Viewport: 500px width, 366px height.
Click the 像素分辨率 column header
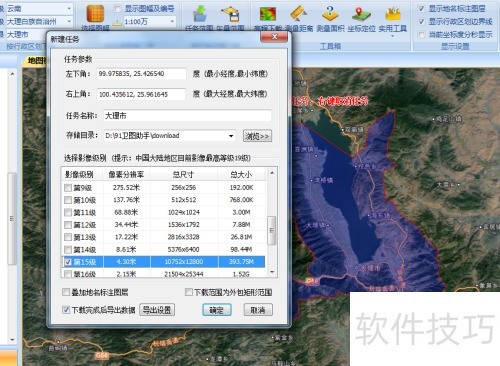pos(126,174)
